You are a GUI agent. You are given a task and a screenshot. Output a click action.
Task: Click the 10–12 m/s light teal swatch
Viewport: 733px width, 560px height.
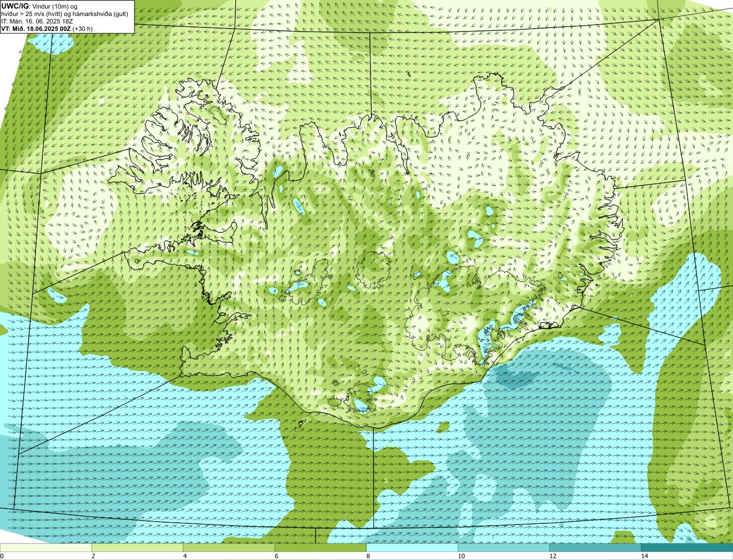click(x=504, y=547)
